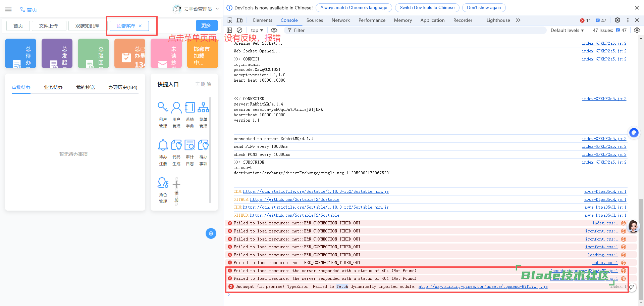The width and height of the screenshot is (644, 306).
Task: Close the 顶部菜单 tab
Action: [140, 26]
